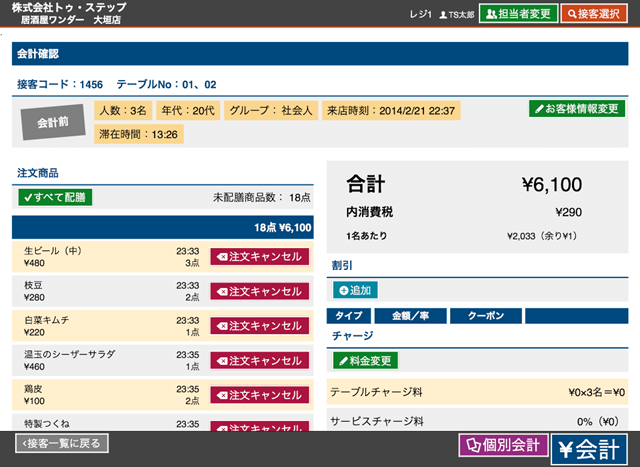Click the お客様情報変更 edit button
The image size is (640, 467).
click(x=577, y=108)
